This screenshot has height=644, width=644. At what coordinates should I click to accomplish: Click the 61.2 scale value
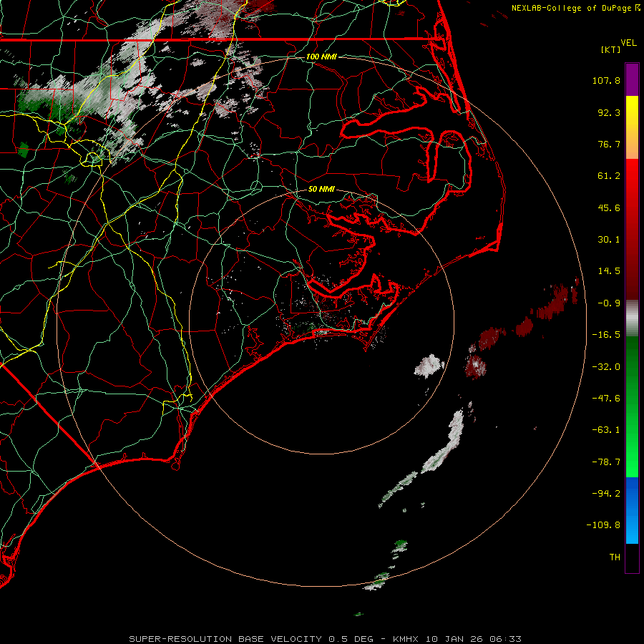609,176
